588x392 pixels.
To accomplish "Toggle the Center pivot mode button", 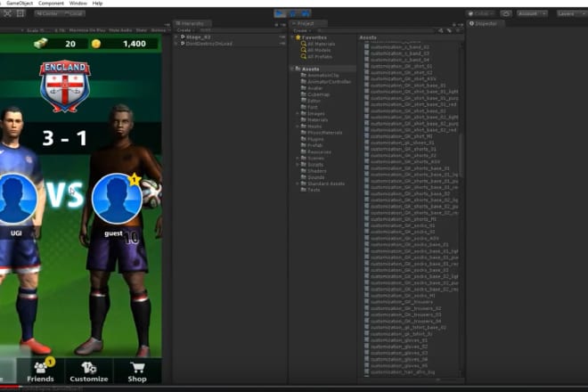I will (47, 13).
